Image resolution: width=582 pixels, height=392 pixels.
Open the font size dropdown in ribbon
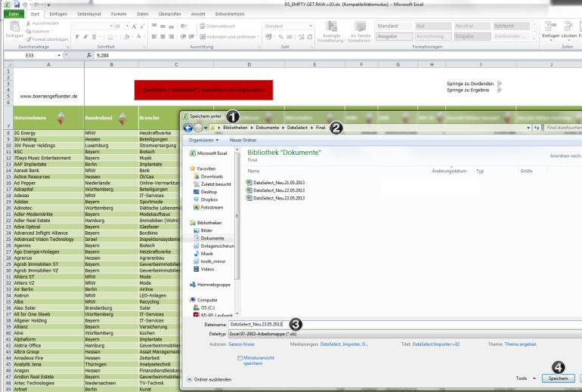(127, 26)
